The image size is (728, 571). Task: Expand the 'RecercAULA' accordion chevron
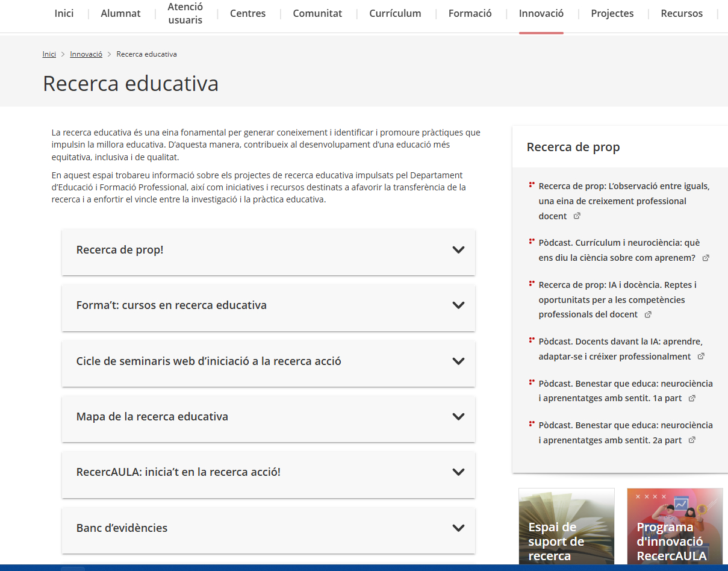(458, 472)
